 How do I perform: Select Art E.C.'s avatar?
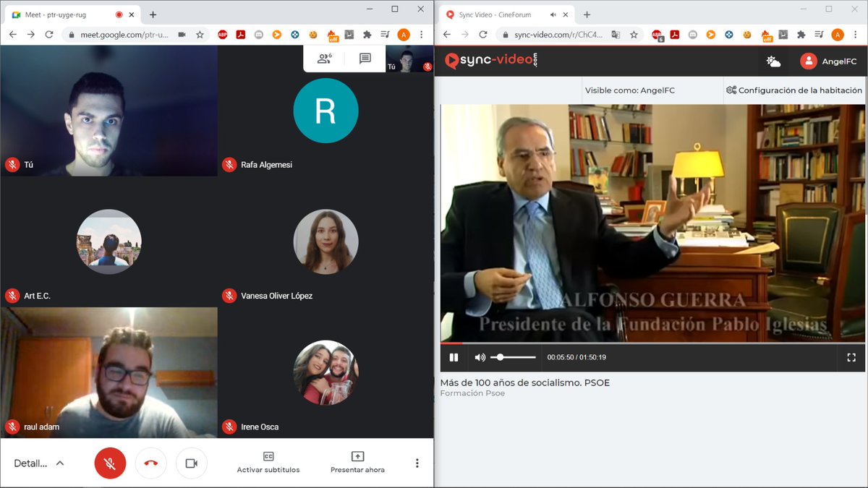pyautogui.click(x=109, y=242)
